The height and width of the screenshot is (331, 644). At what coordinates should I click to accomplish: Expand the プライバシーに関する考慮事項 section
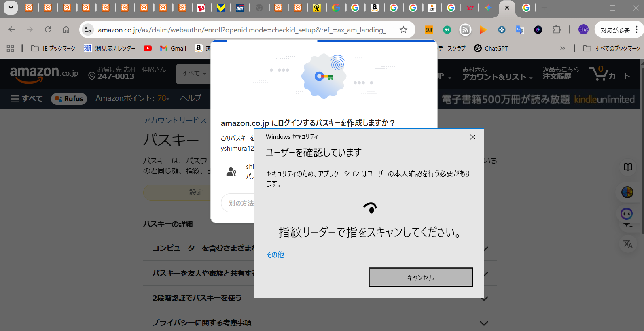[484, 323]
